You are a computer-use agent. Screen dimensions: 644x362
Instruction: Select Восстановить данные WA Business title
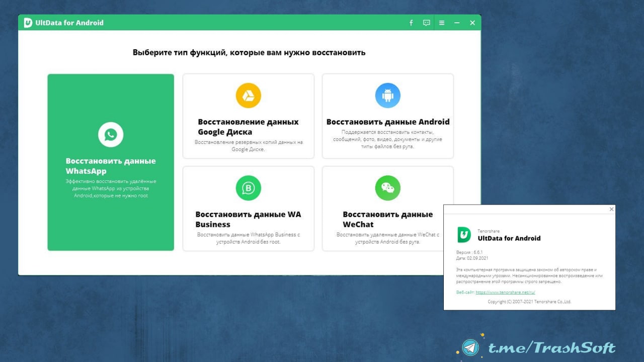click(x=248, y=219)
